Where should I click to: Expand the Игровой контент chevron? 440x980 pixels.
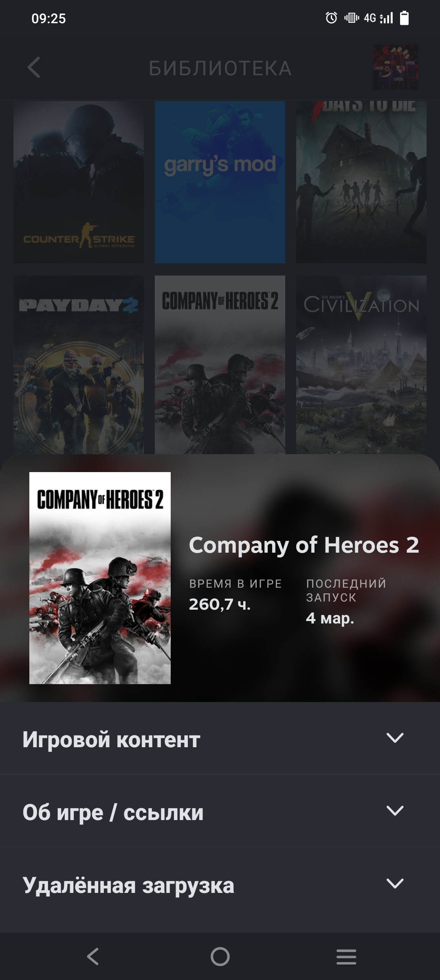tap(395, 738)
